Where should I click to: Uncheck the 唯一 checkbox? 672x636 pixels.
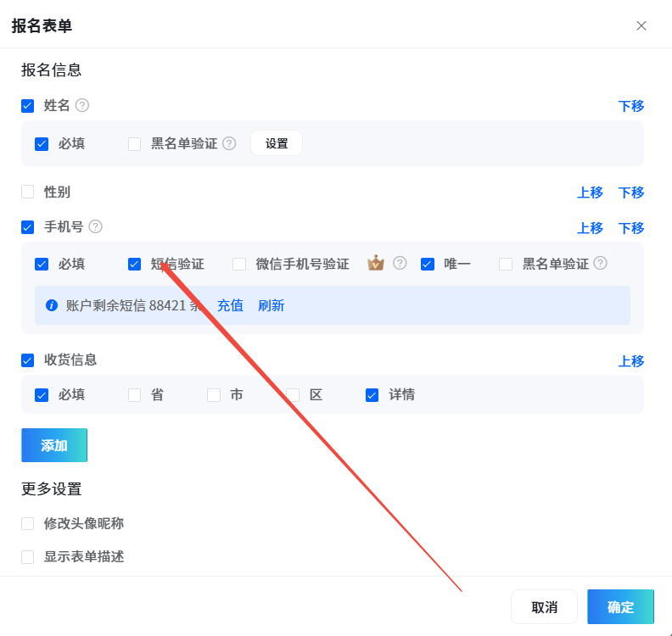click(428, 265)
